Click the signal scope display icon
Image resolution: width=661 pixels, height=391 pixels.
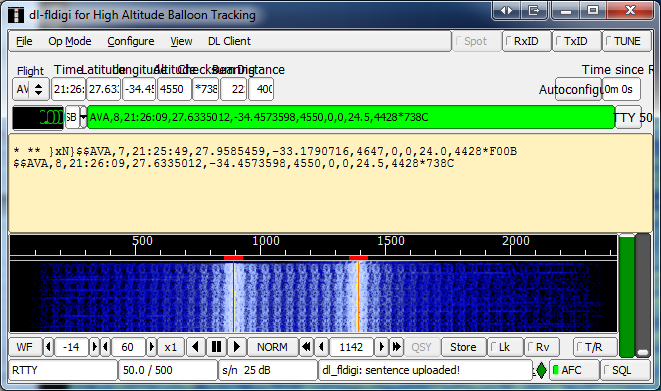[x=38, y=117]
